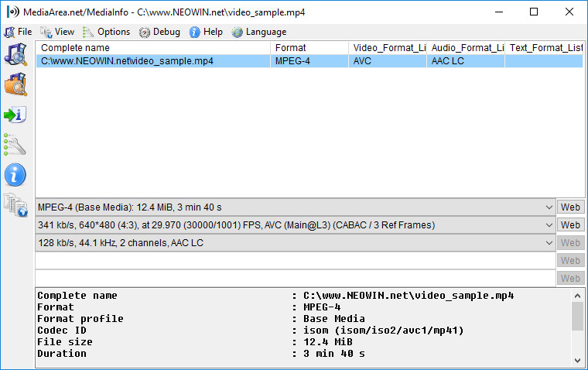
Task: Open Preferences via the wrench icon
Action: [x=15, y=144]
